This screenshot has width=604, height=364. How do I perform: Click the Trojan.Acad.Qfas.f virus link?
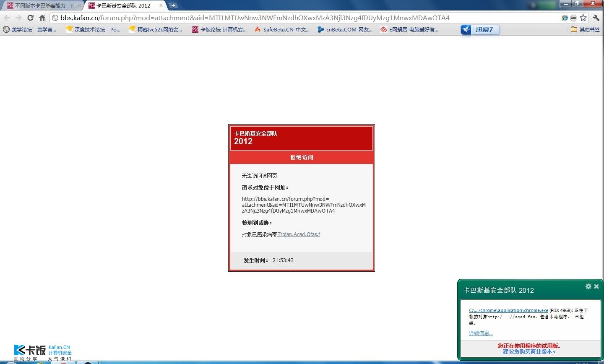[299, 234]
